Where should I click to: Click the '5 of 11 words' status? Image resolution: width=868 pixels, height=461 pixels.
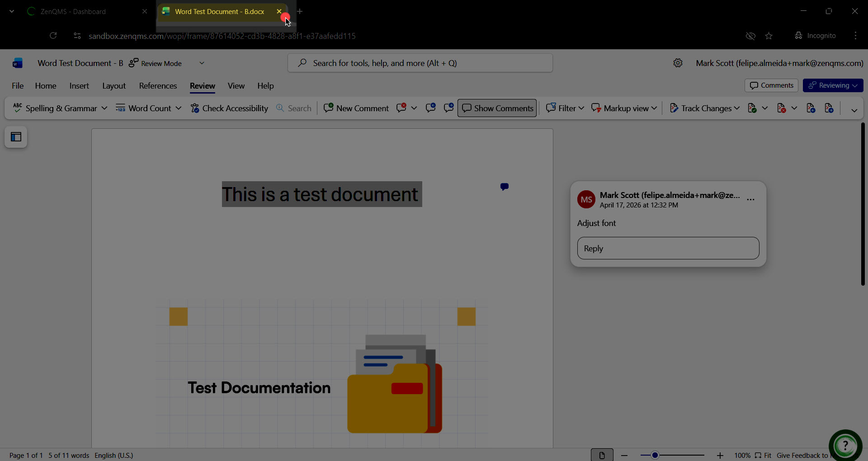coord(69,455)
